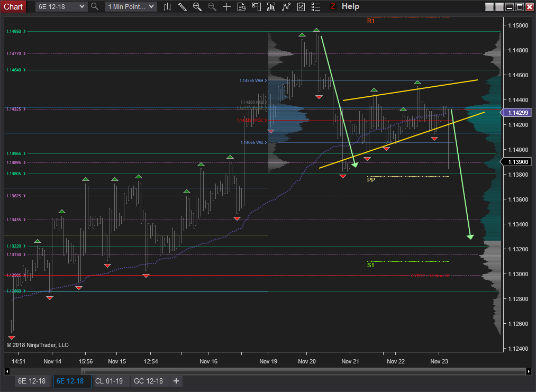The image size is (536, 392).
Task: Click the 1.13805 level label
Action: point(16,174)
